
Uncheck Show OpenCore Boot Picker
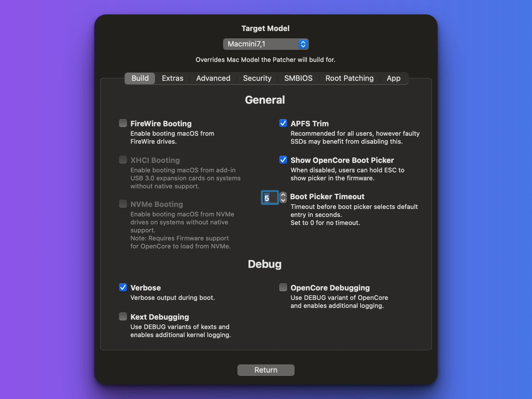283,160
